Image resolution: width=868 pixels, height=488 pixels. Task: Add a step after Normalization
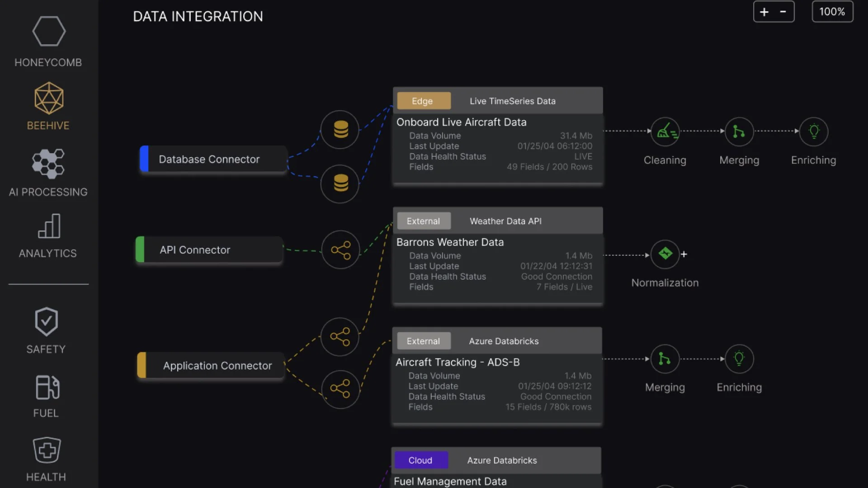(684, 254)
